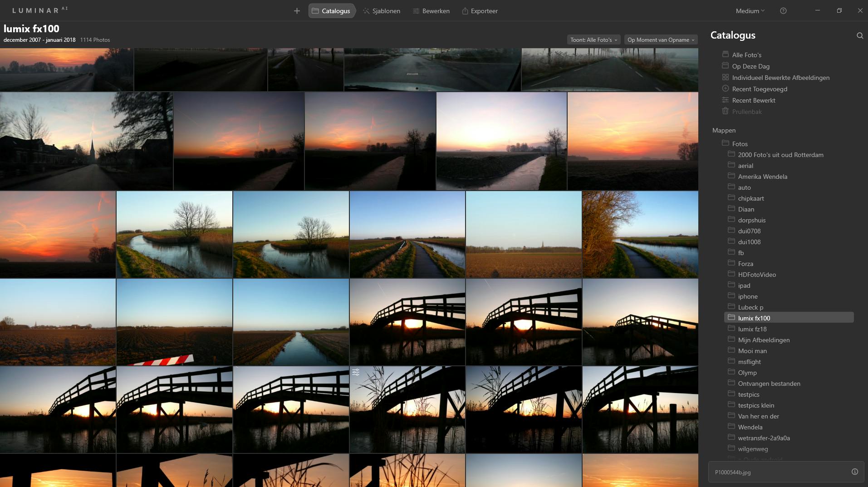868x487 pixels.
Task: Open the Medium size dropdown
Action: [750, 11]
